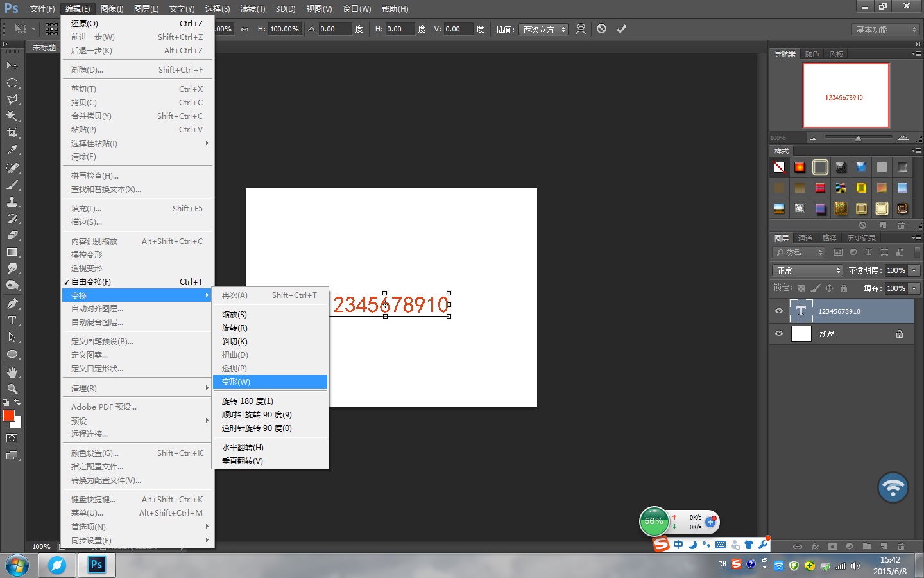Toggle warp mode icon in options bar

[x=581, y=29]
